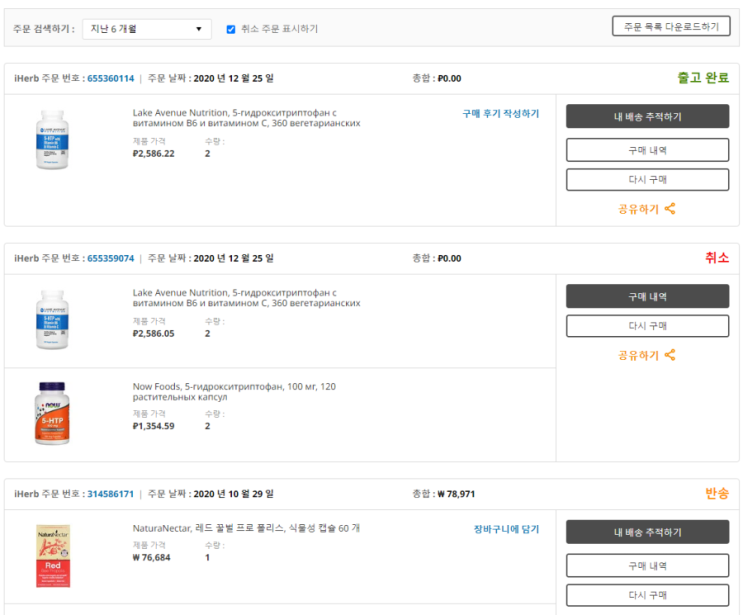Open order number 655359074 link
This screenshot has height=615, width=743.
pos(110,258)
